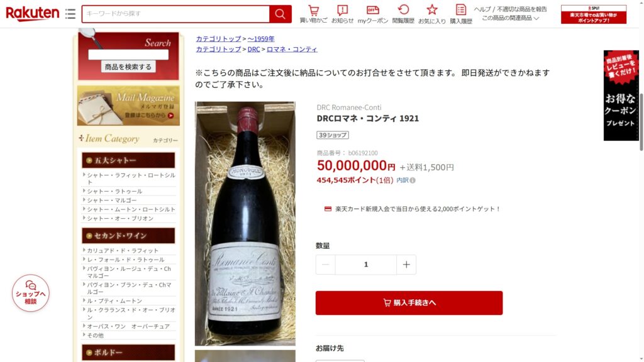
Task: Focus the top keyword search field
Action: tap(176, 14)
